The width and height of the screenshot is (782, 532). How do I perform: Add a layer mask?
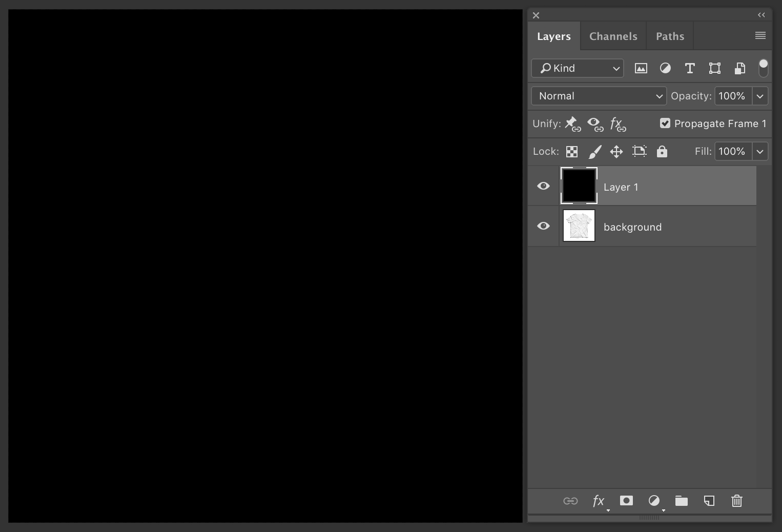626,501
